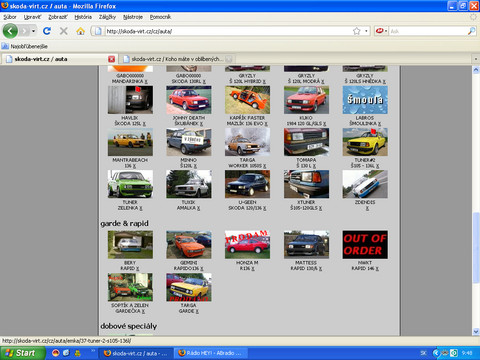Open the MANTRABEACH yellow car thumbnail
The image size is (480, 360).
point(130,142)
